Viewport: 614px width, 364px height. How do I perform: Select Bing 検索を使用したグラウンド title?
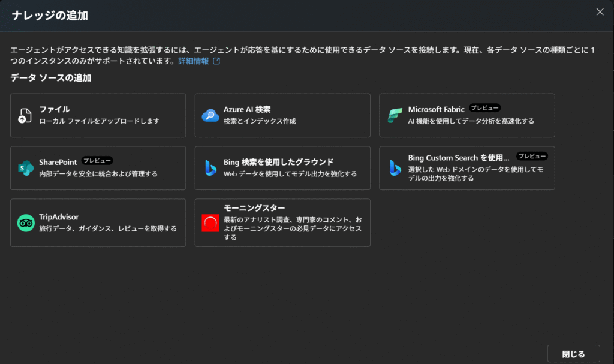[x=278, y=162]
